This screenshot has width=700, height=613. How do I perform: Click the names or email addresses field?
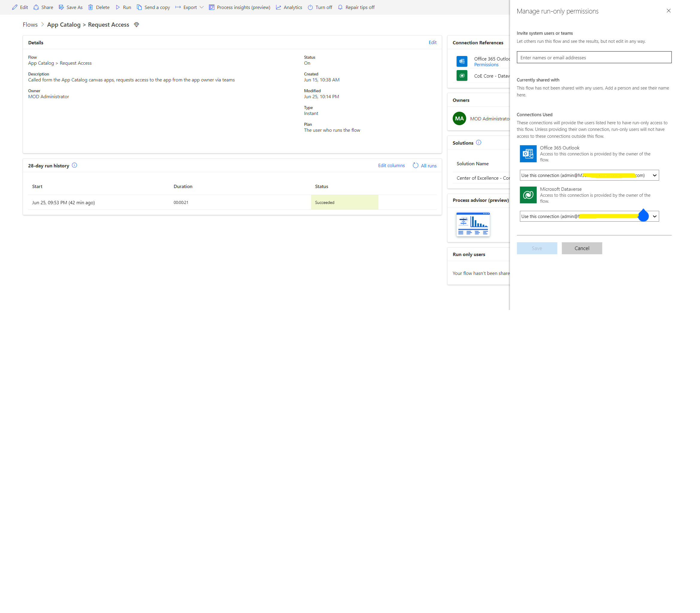(594, 57)
